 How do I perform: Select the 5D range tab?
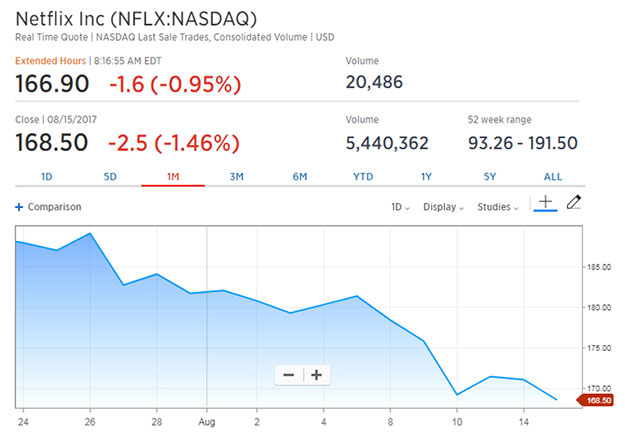pyautogui.click(x=110, y=177)
